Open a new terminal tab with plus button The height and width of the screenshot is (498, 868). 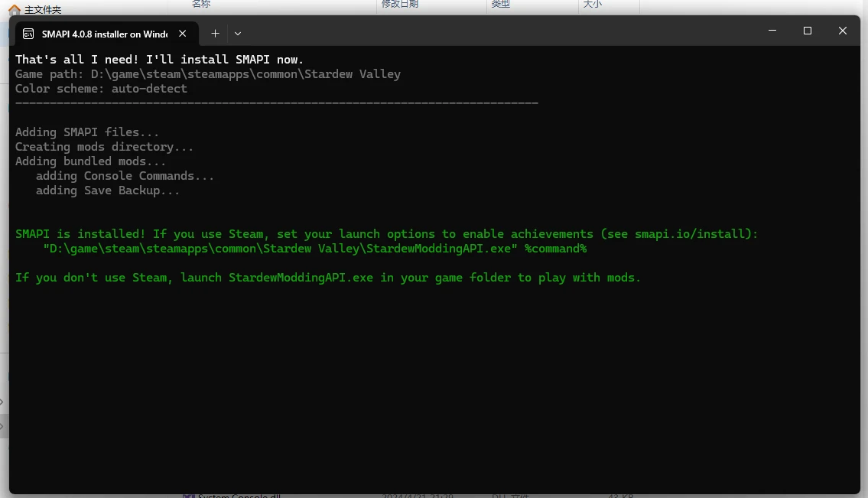pos(216,34)
